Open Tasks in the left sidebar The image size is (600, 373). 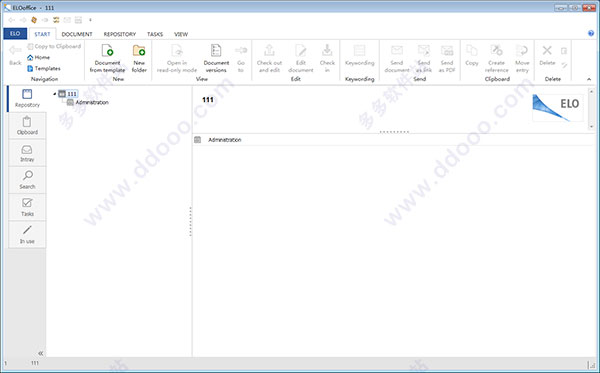click(27, 207)
